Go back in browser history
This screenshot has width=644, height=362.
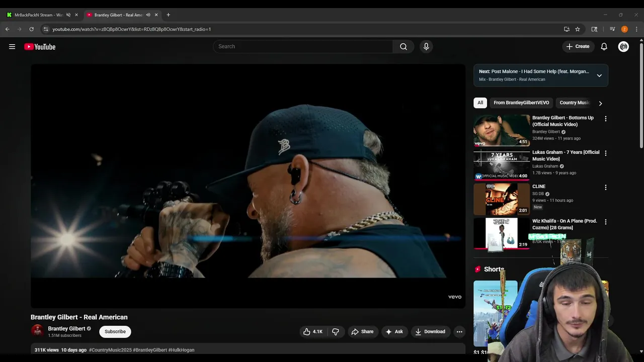coord(8,29)
